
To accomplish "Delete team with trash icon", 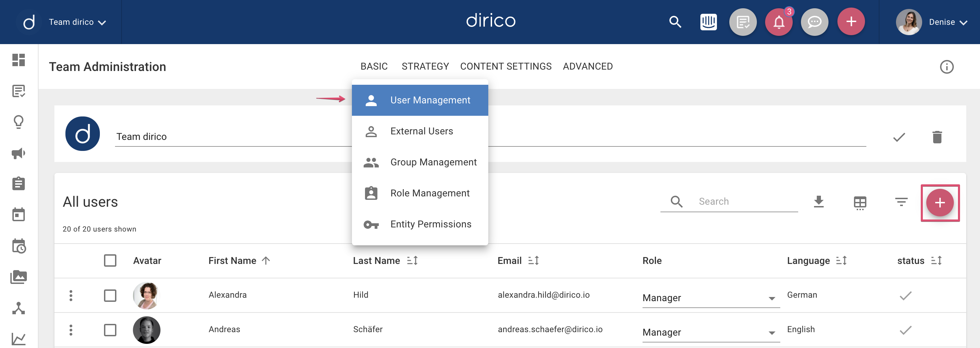I will 937,137.
